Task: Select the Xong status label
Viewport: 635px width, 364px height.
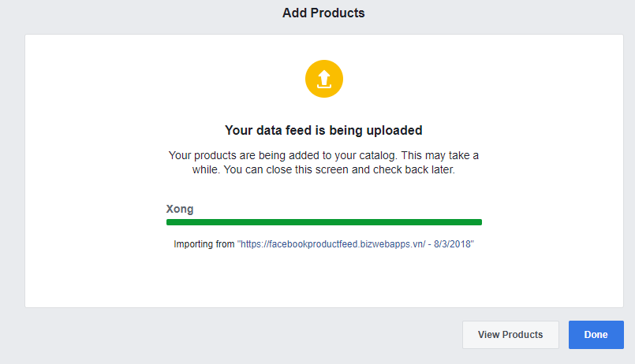Action: (x=180, y=209)
